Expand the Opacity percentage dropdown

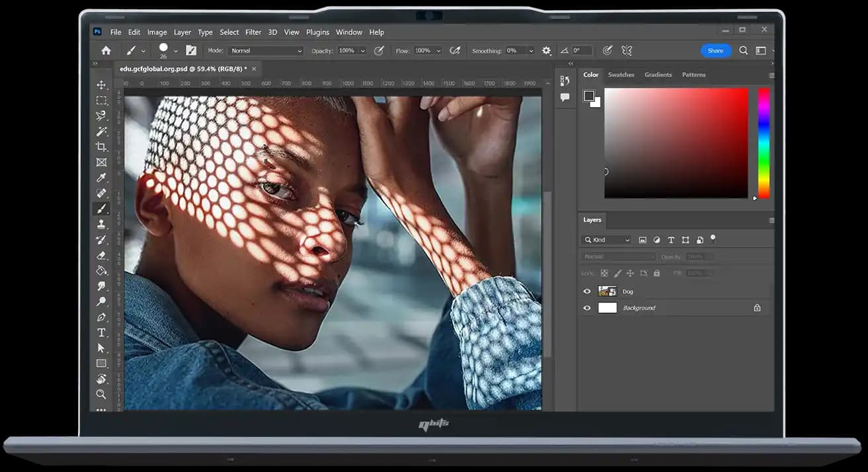(362, 51)
